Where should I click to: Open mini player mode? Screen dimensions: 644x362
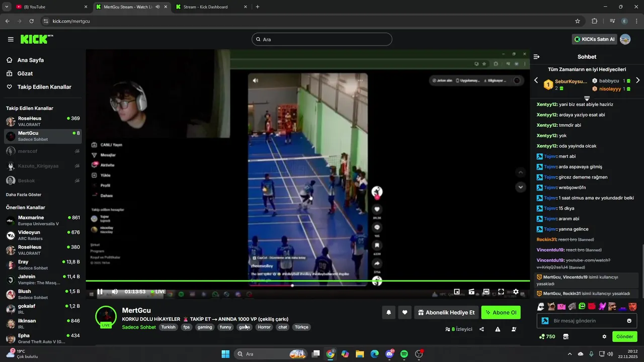tap(457, 292)
